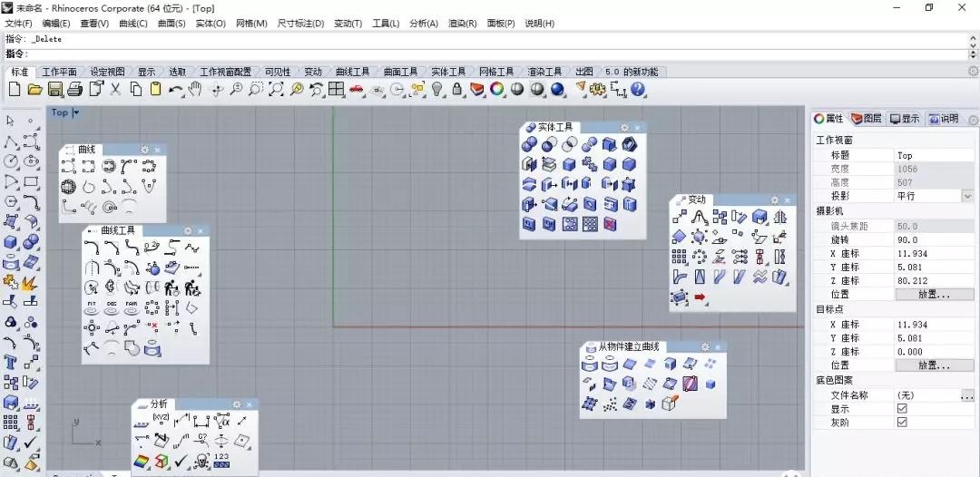Open gear menu of 变动 panel

tap(775, 200)
